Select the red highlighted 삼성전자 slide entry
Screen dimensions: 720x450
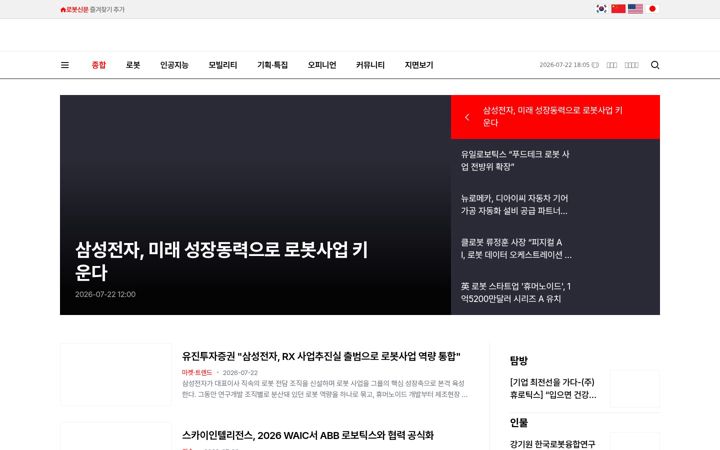tap(555, 117)
